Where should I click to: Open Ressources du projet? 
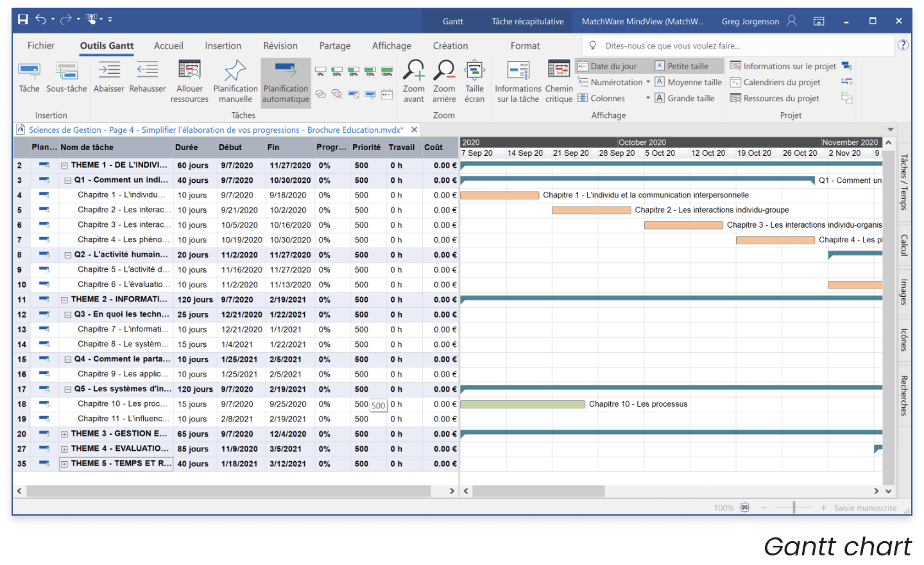click(x=774, y=98)
